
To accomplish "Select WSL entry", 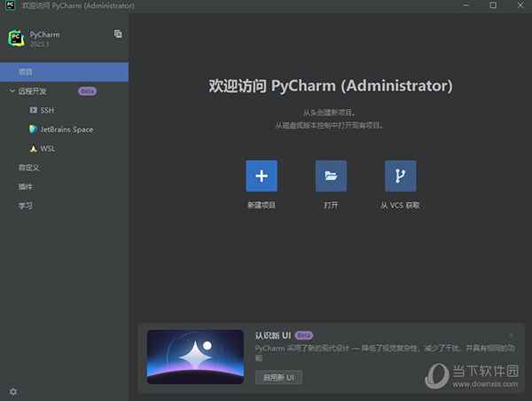I will click(48, 148).
